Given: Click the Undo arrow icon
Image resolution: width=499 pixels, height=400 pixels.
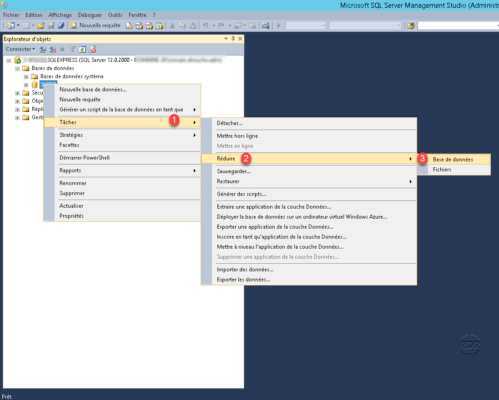Looking at the screenshot, I should click(x=205, y=26).
